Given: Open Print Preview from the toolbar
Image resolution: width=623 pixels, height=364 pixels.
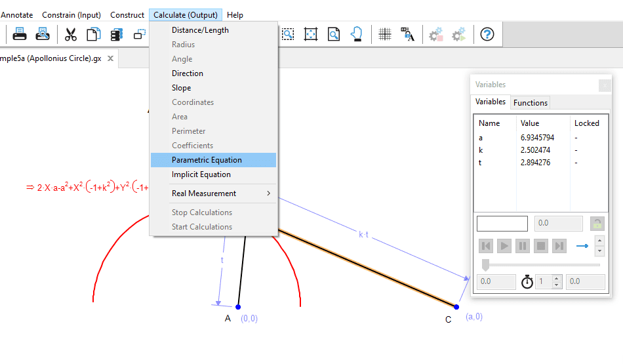Looking at the screenshot, I should coord(43,35).
